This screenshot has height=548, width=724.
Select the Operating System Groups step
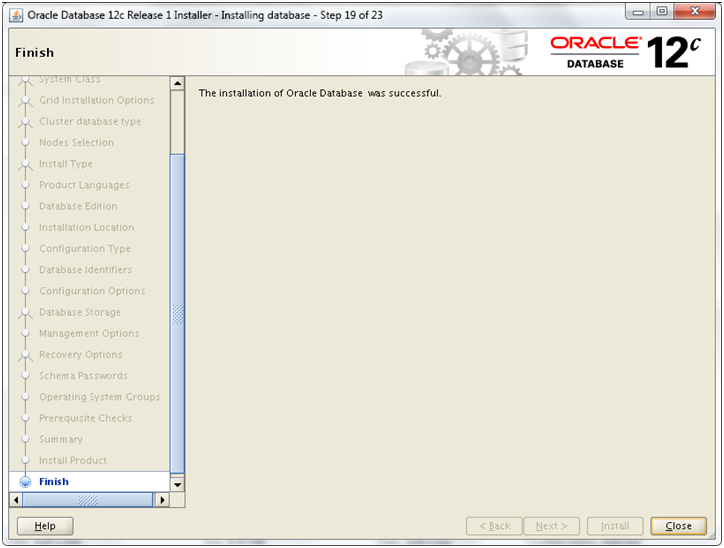(x=100, y=397)
